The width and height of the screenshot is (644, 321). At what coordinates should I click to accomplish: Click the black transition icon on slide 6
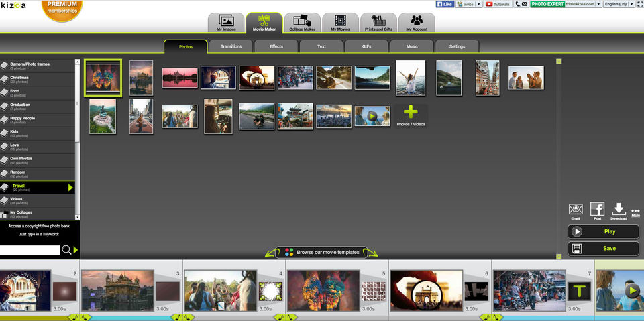pos(476,292)
